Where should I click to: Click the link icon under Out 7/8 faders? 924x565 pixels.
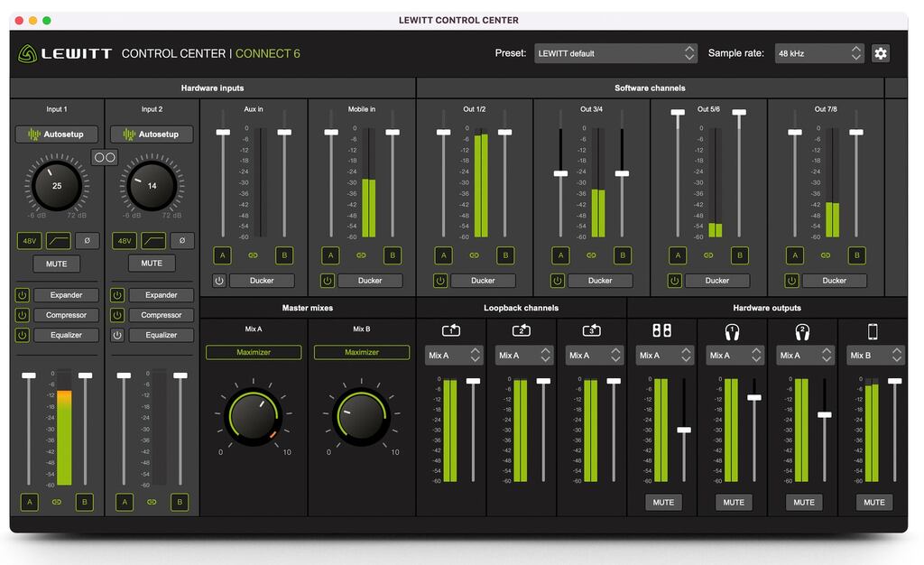point(826,255)
